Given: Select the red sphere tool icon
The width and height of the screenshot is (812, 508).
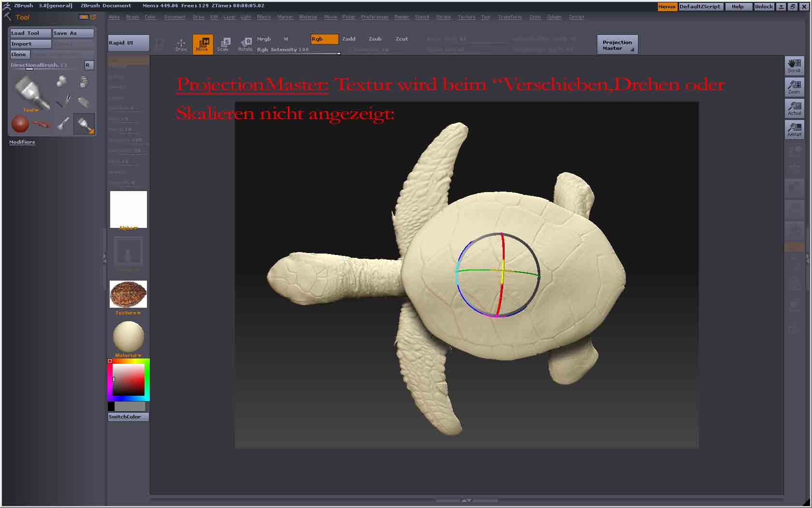Looking at the screenshot, I should click(20, 124).
